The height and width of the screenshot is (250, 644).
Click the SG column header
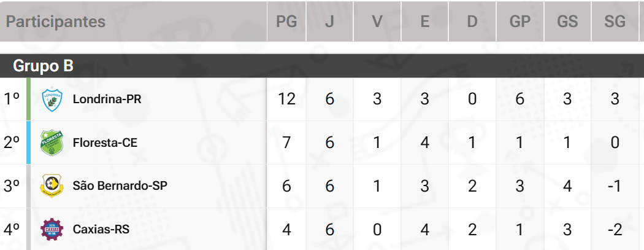click(615, 21)
